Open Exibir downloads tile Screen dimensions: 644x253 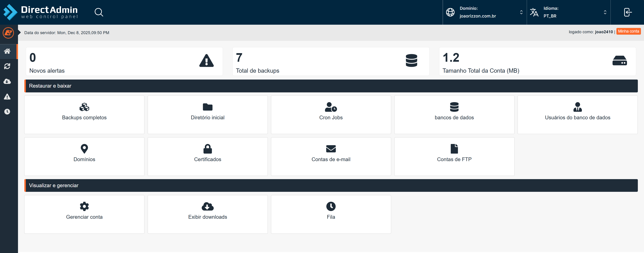tap(207, 214)
